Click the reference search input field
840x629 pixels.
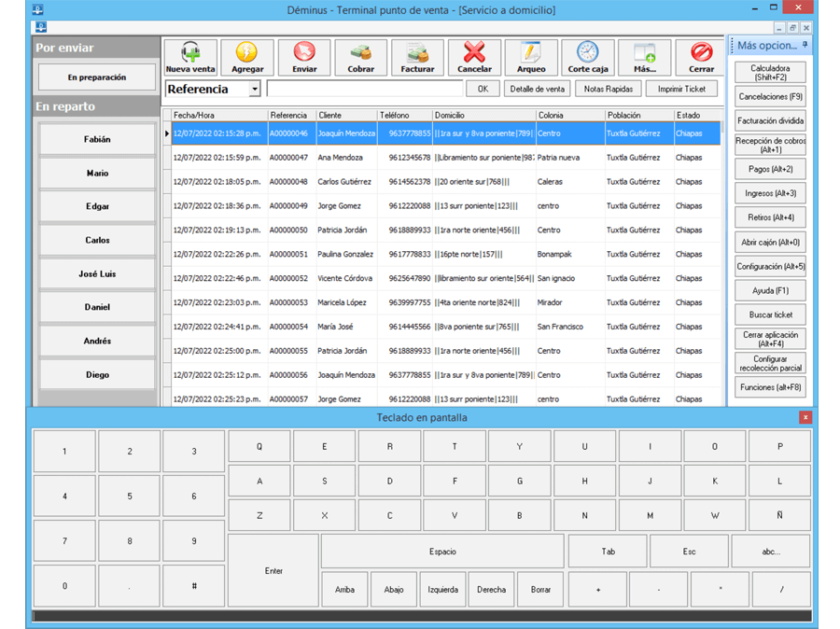pos(365,89)
